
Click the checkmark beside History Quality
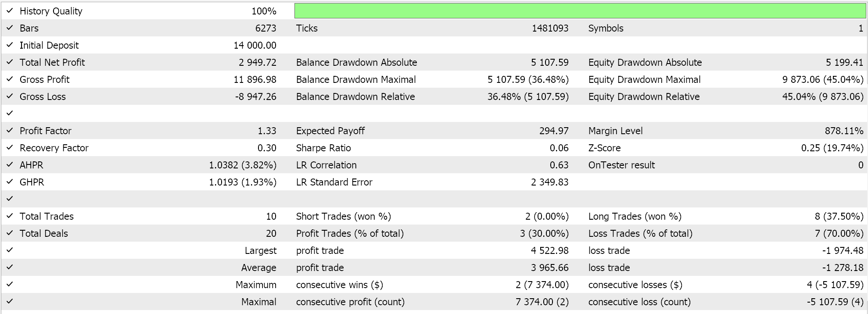point(10,11)
